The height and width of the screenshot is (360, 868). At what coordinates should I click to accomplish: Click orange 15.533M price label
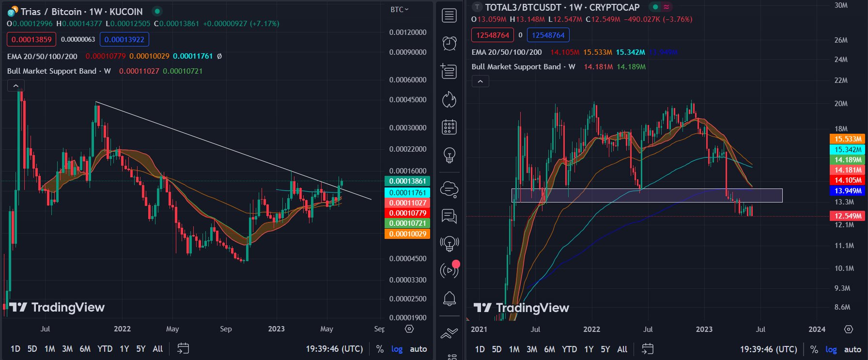(x=847, y=139)
